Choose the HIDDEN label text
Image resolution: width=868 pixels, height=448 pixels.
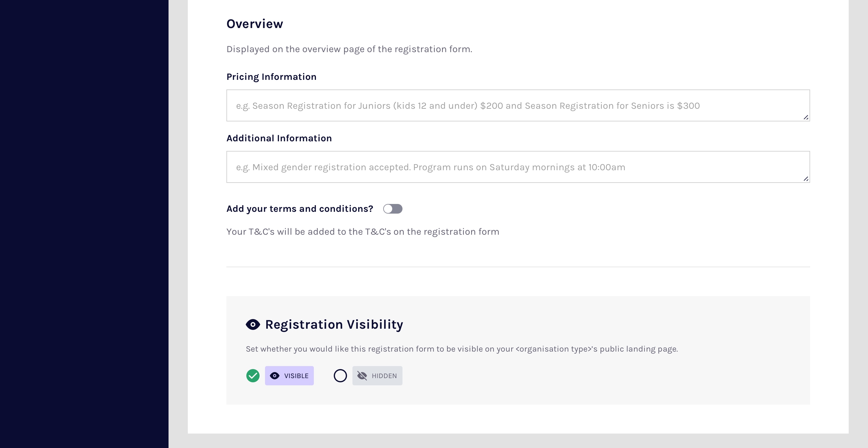(x=384, y=376)
